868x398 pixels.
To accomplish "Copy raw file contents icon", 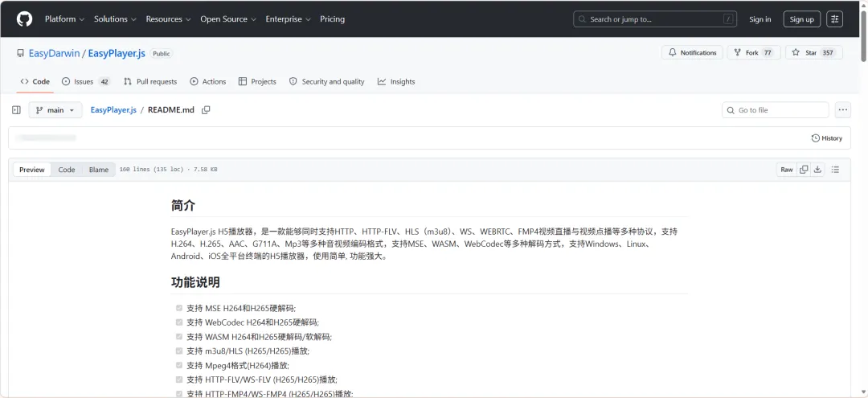I will coord(803,170).
